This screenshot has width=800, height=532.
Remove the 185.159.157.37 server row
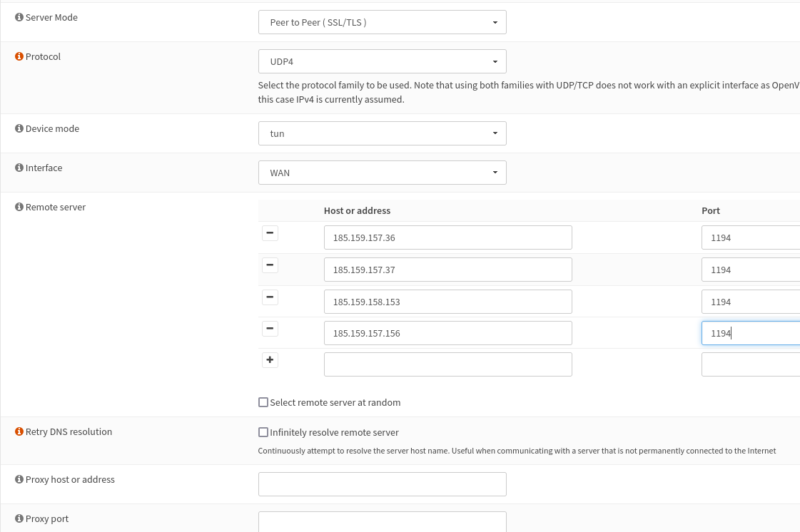point(270,265)
